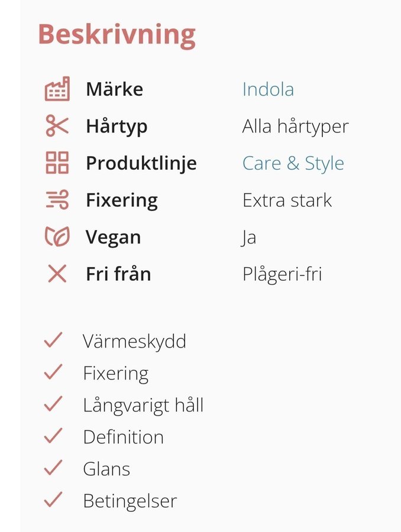
Task: Click the checkmark next to Långvarigt håll
Action: [53, 404]
